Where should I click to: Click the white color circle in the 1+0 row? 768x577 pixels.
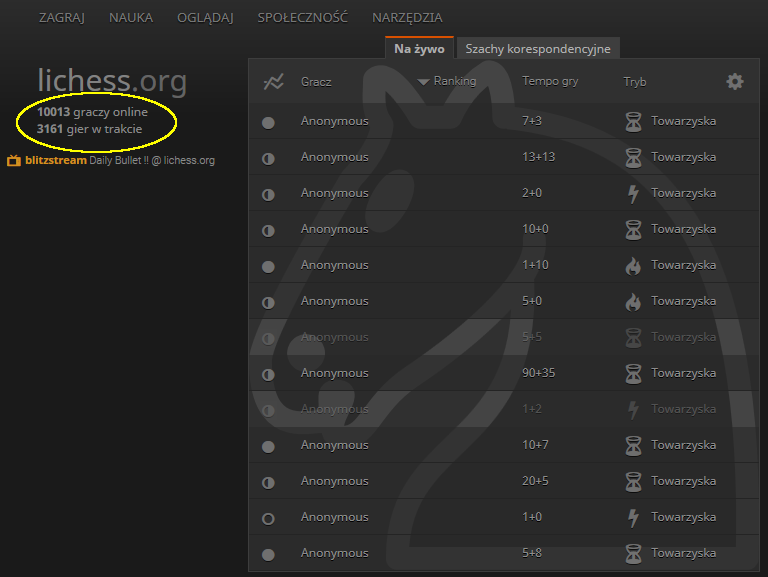pyautogui.click(x=268, y=519)
